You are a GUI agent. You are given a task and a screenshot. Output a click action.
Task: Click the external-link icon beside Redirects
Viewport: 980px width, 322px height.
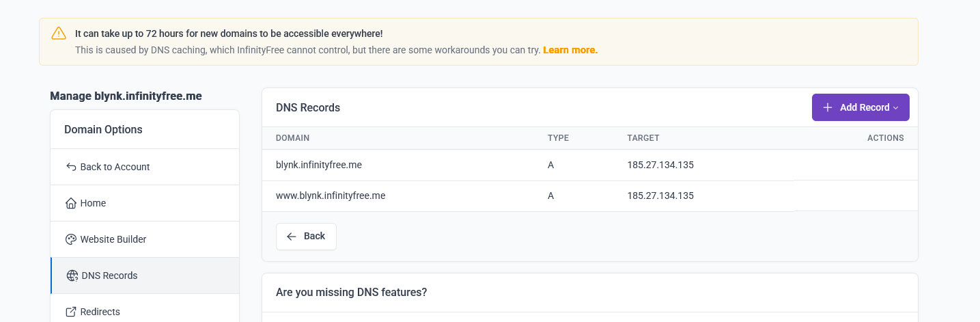point(71,312)
